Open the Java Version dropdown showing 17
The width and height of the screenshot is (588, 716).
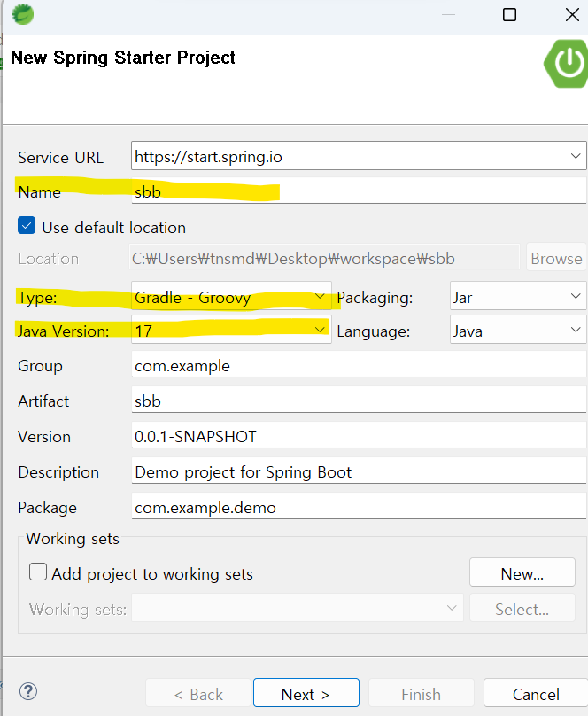point(231,331)
